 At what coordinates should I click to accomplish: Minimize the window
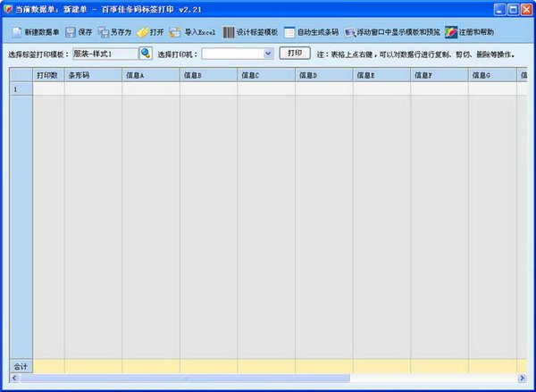(x=499, y=10)
